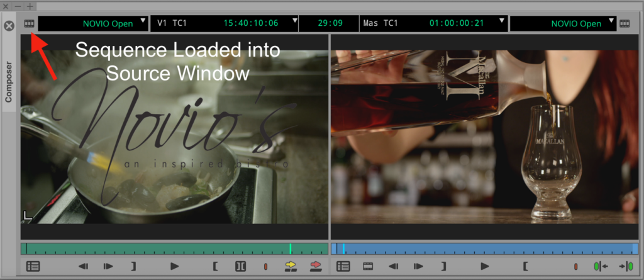The height and width of the screenshot is (280, 644).
Task: Open the source NOVIO Open clip name menu
Action: (x=93, y=24)
